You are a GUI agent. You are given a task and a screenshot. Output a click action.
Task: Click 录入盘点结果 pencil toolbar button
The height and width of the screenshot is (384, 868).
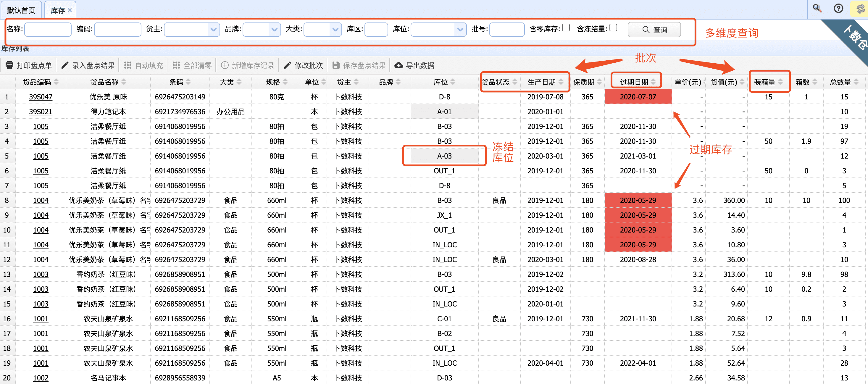[88, 65]
